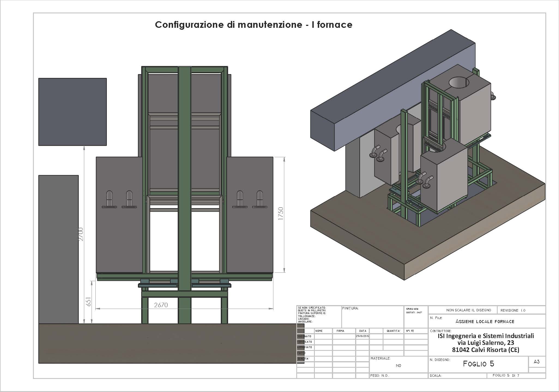The image size is (559, 392).
Task: Click the 'MATERIALE:' label
Action: [380, 358]
